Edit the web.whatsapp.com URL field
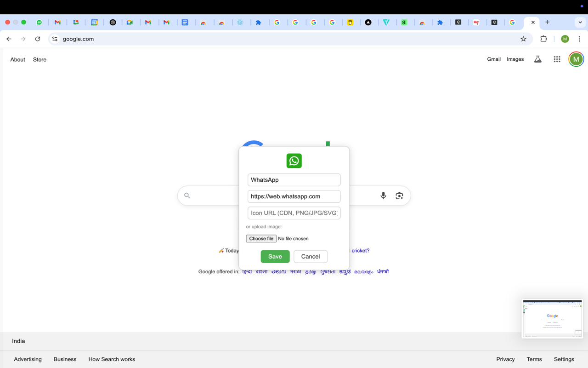588x368 pixels. pos(294,196)
